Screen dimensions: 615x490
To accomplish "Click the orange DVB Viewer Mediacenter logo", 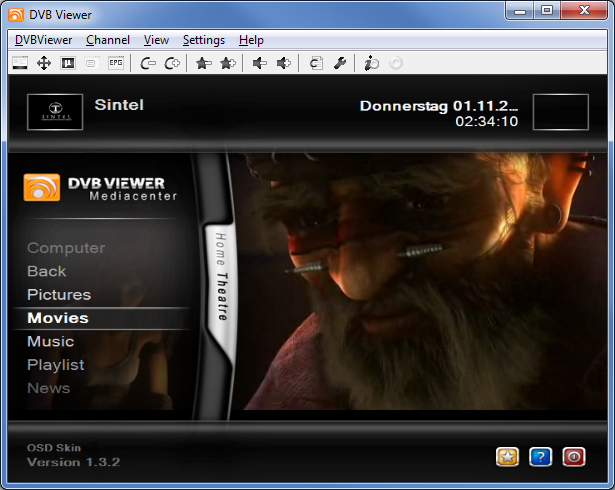I will click(x=42, y=188).
